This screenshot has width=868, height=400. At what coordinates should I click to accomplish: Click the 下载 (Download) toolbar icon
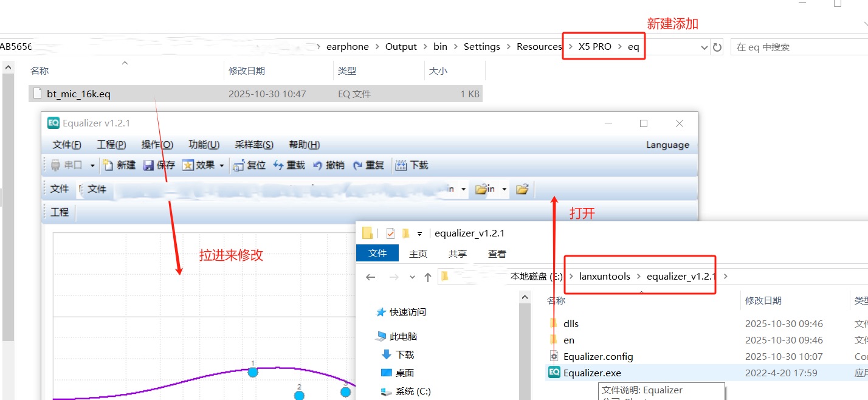401,165
